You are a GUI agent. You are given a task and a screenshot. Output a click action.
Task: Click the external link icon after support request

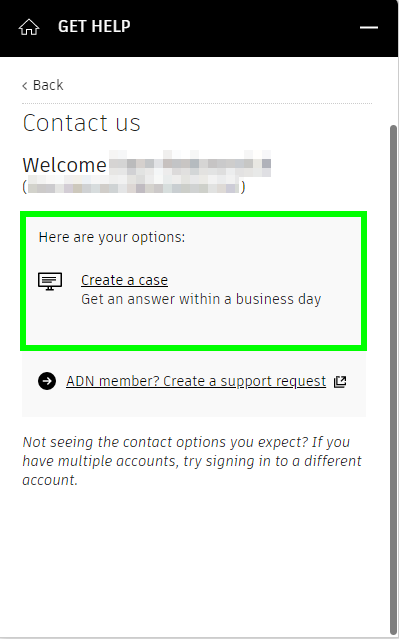click(340, 381)
